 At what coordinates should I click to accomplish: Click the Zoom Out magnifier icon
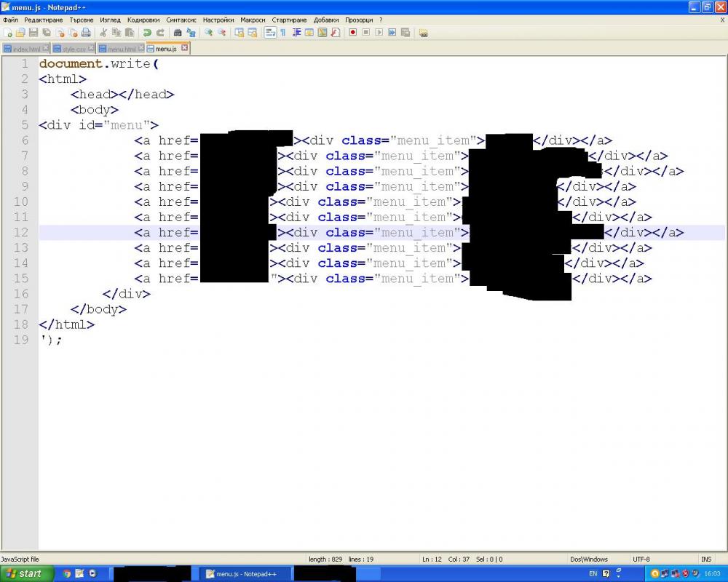tap(221, 33)
